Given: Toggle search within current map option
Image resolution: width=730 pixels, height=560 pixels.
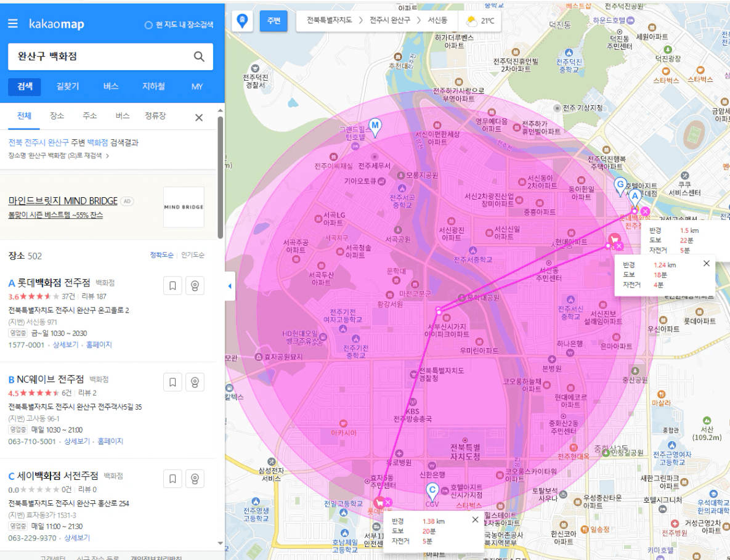Looking at the screenshot, I should pos(179,25).
